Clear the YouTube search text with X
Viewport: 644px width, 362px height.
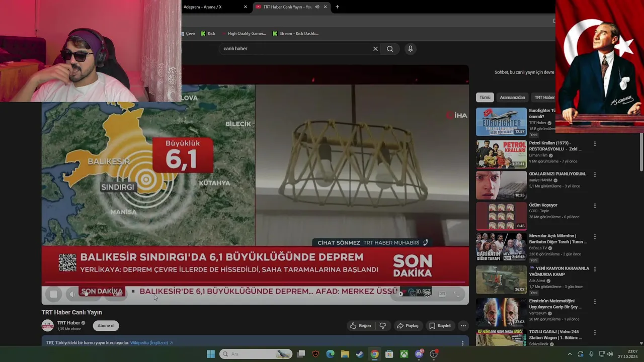375,49
